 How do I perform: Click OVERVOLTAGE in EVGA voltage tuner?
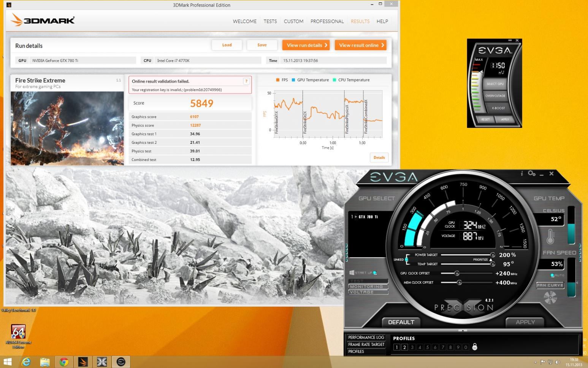click(495, 96)
